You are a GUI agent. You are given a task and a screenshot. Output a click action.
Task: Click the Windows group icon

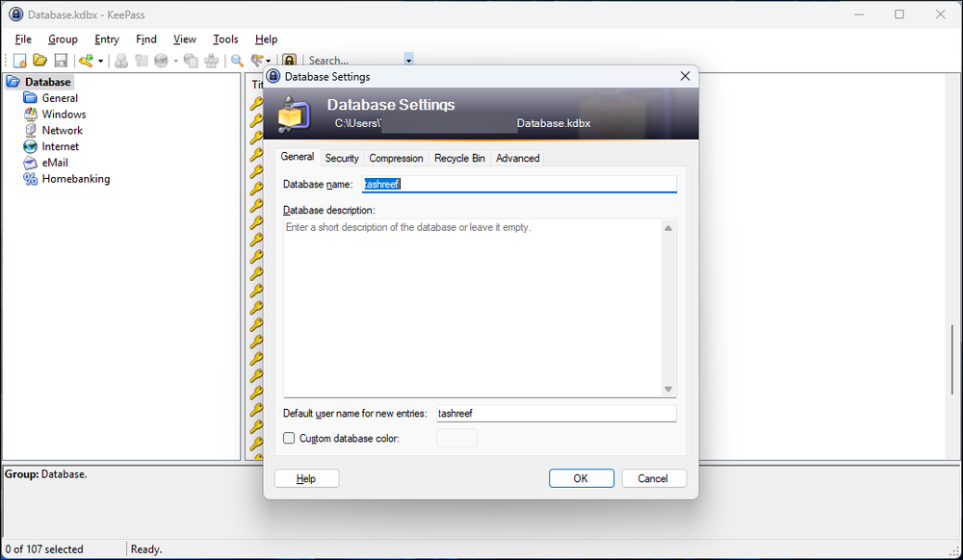coord(30,115)
